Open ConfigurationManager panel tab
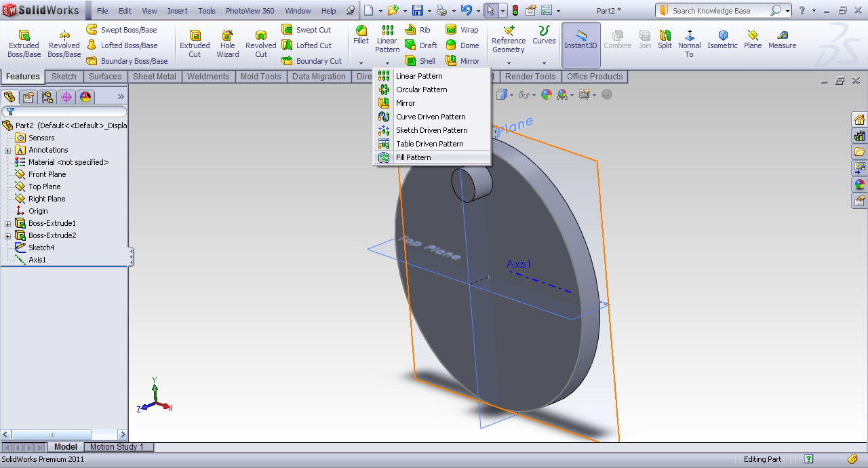868x468 pixels. [47, 97]
